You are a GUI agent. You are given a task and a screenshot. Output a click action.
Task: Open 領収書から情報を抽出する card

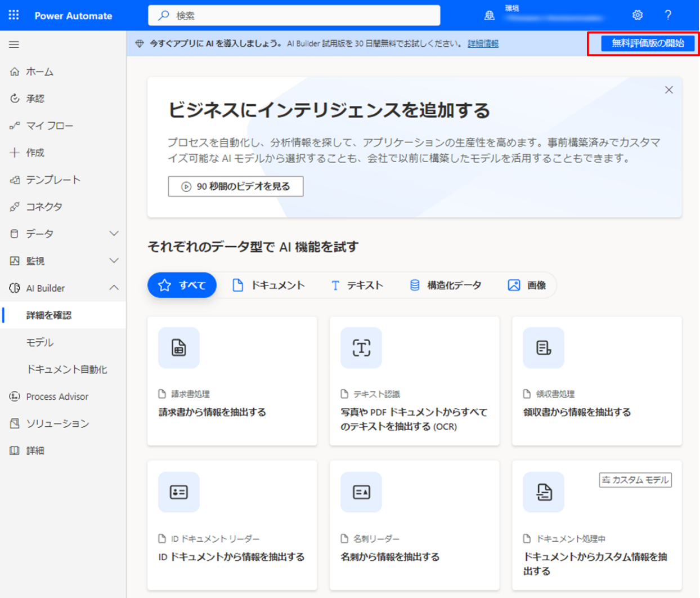coord(597,381)
